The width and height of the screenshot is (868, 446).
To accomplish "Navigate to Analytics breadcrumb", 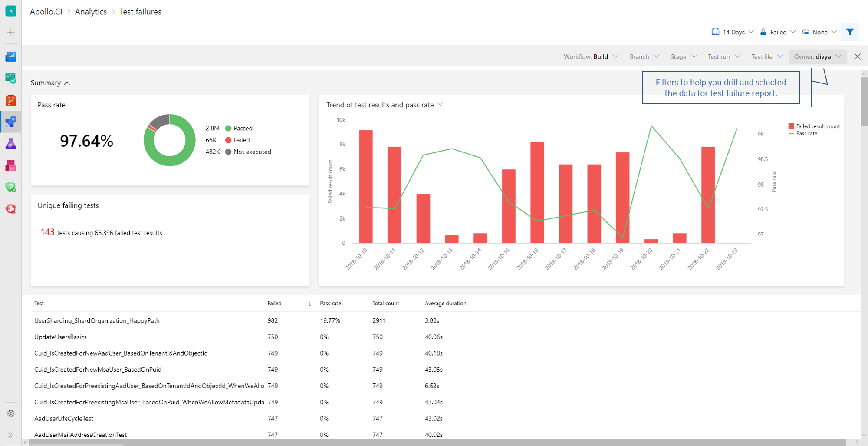I will coord(91,12).
